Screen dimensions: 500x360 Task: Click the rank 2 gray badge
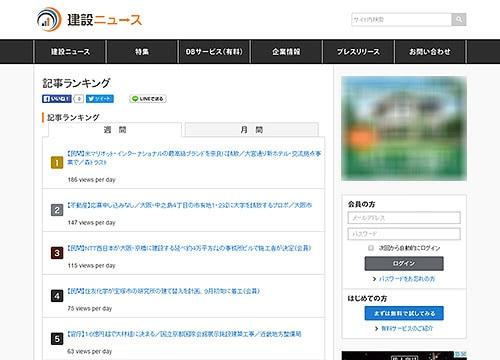[x=57, y=210]
